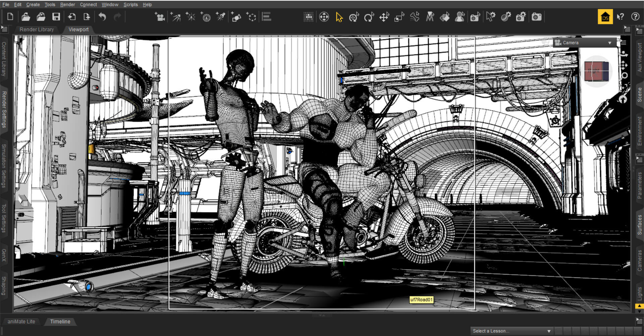This screenshot has width=644, height=336.
Task: Select the Region Navigator figure tool
Action: [x=460, y=17]
